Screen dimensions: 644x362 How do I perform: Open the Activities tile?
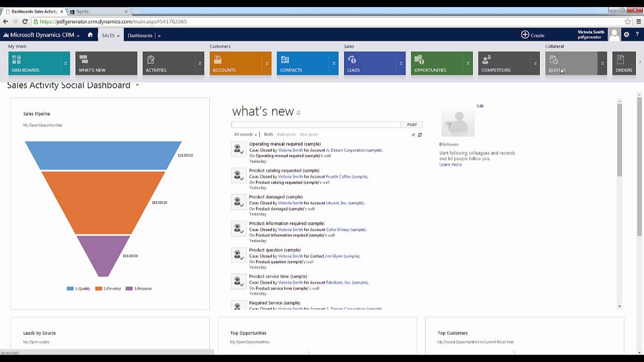[170, 63]
